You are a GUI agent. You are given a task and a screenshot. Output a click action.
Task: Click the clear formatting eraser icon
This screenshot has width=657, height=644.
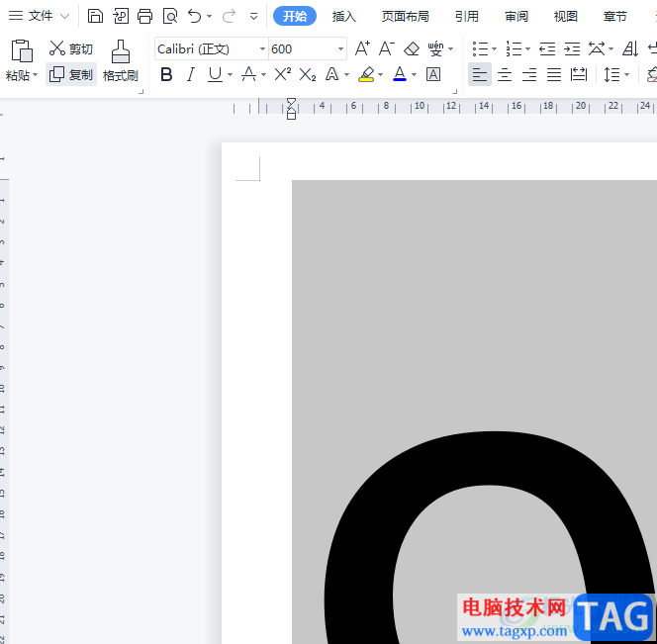[412, 49]
